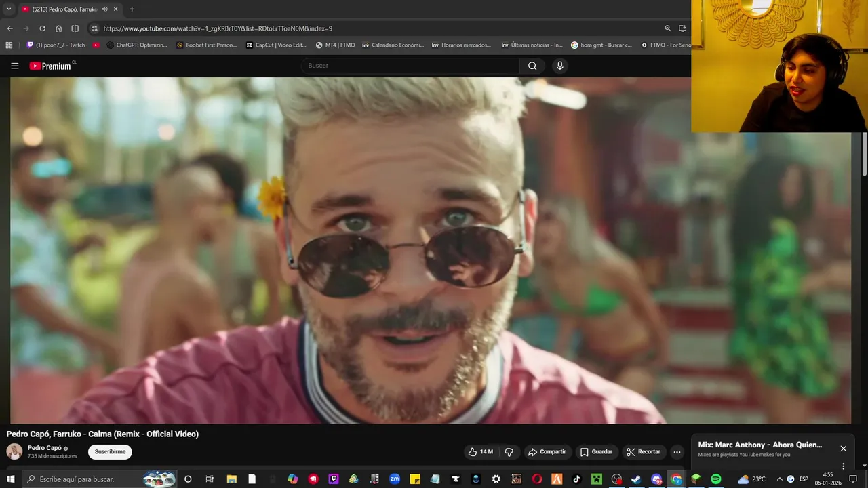The width and height of the screenshot is (868, 488).
Task: Toggle the browser side panel icon
Action: coord(75,28)
